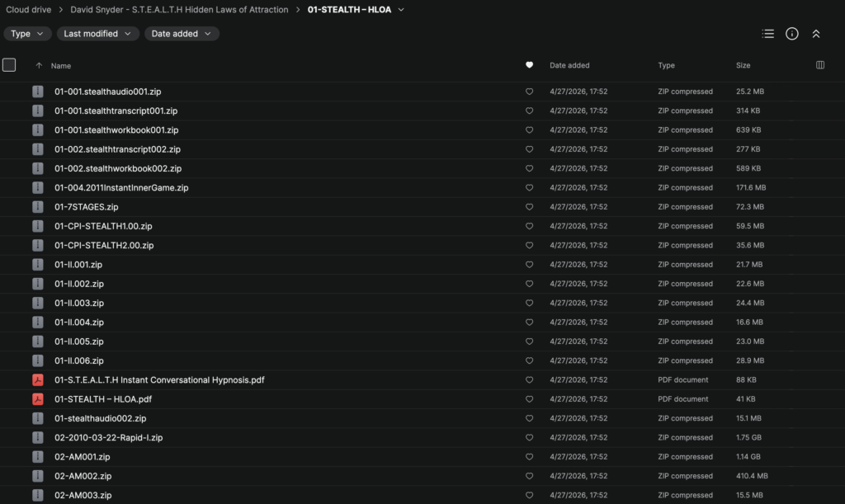Click the sort arrow beside Name
Viewport: 845px width, 504px height.
(x=39, y=66)
